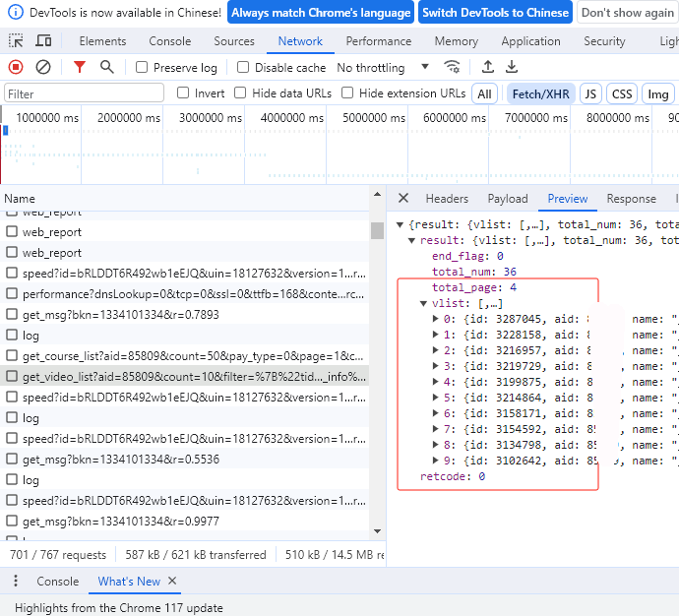
Task: Click request list scroll up arrow
Action: tap(377, 195)
